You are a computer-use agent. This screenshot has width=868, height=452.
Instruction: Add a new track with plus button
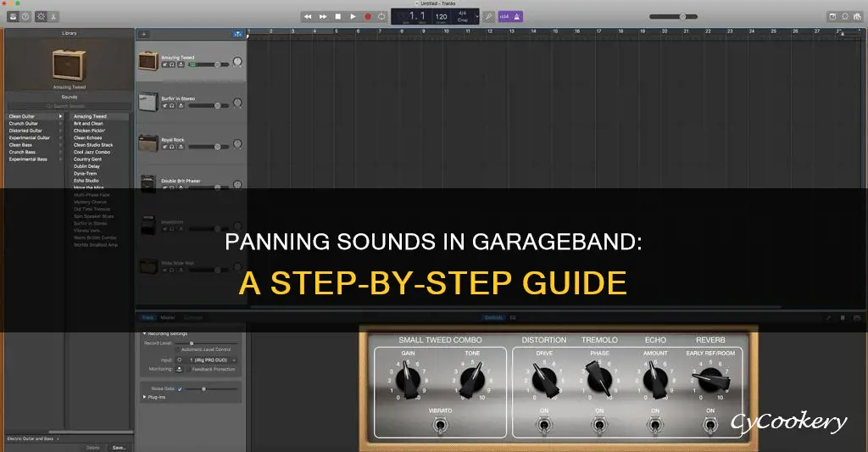pyautogui.click(x=144, y=34)
